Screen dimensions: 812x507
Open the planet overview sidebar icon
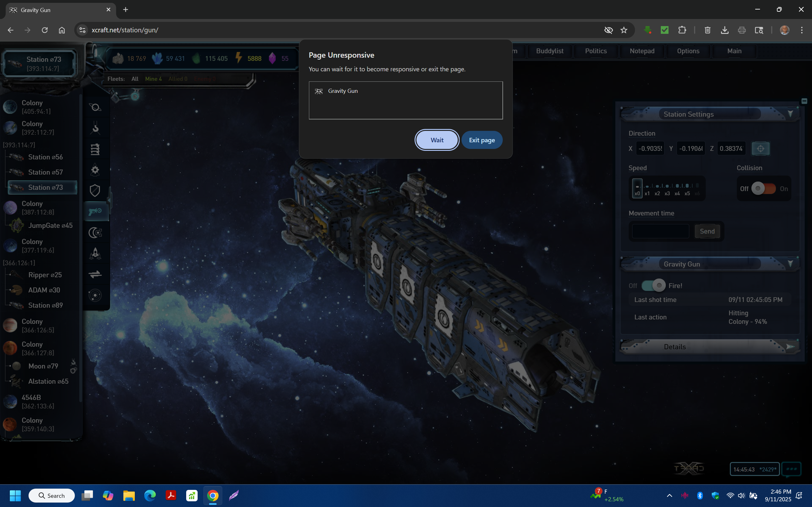(x=95, y=107)
